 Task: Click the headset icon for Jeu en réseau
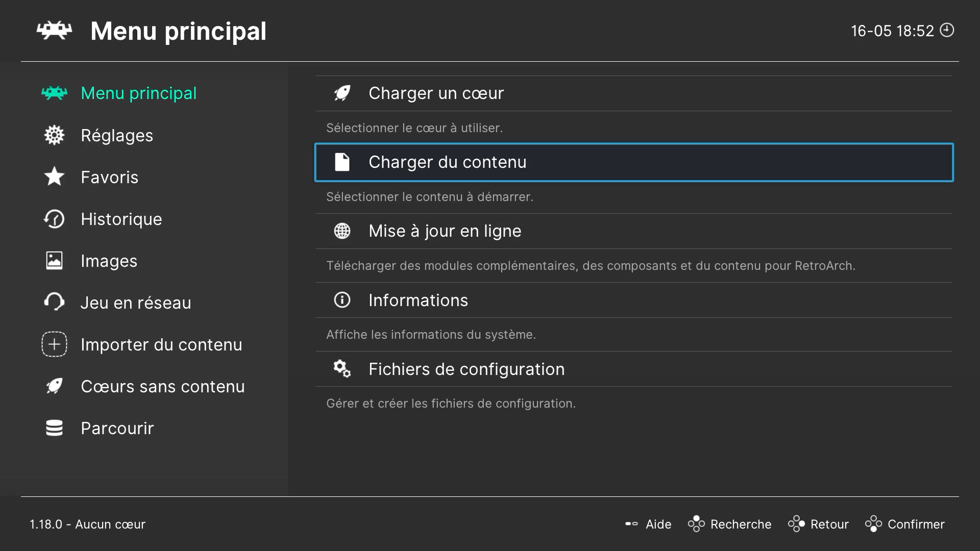[54, 303]
